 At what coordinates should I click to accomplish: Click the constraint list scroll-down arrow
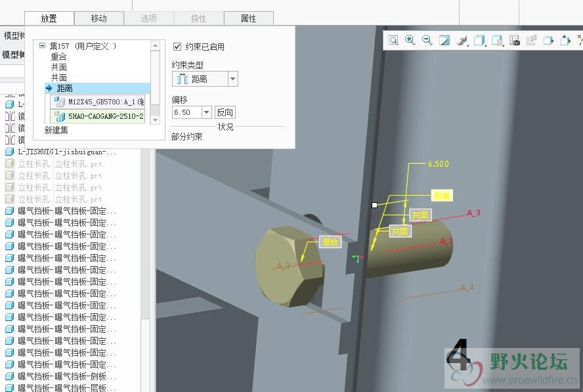point(156,120)
